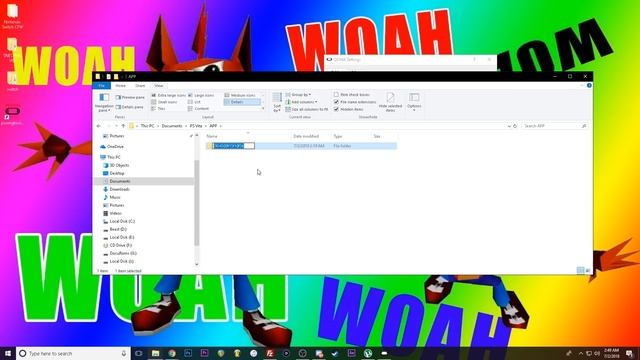Open the address bar history dropdown

[509, 126]
